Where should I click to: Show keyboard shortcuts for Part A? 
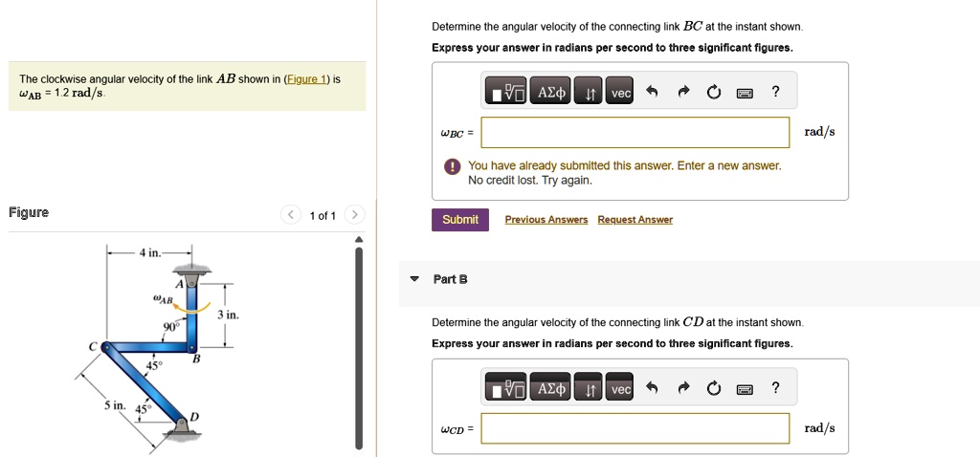(x=745, y=93)
